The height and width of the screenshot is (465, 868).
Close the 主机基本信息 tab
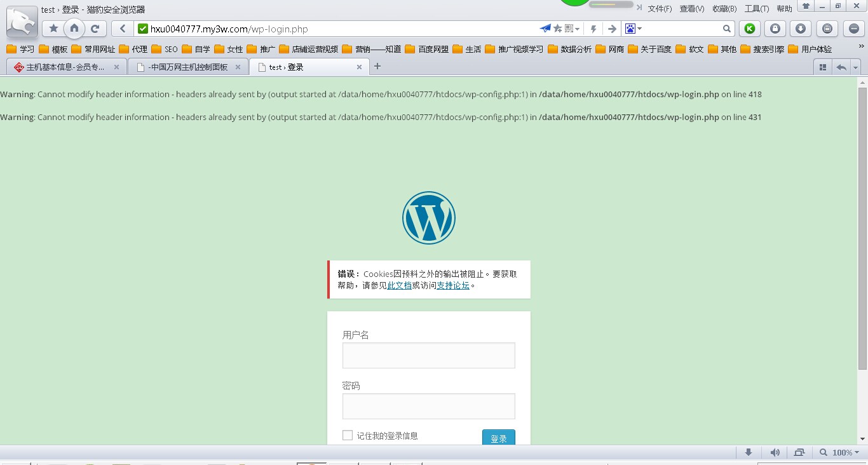coord(116,67)
